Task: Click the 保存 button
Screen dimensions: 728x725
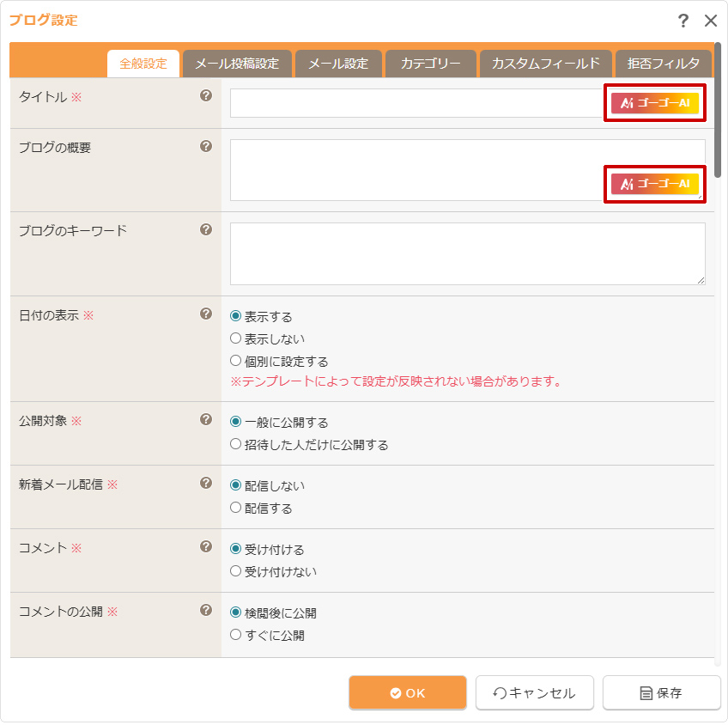Action: (x=661, y=692)
